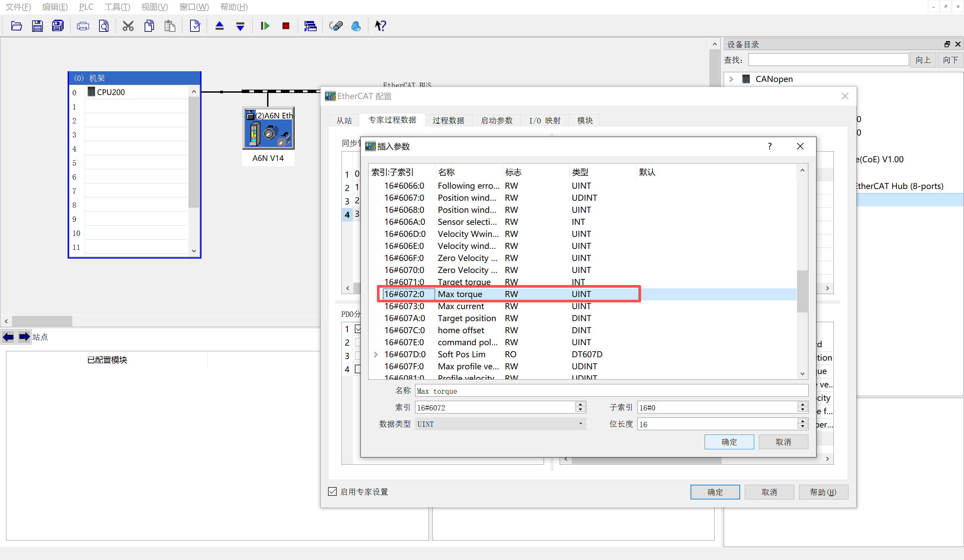Click the Print toolbar icon

tap(83, 26)
